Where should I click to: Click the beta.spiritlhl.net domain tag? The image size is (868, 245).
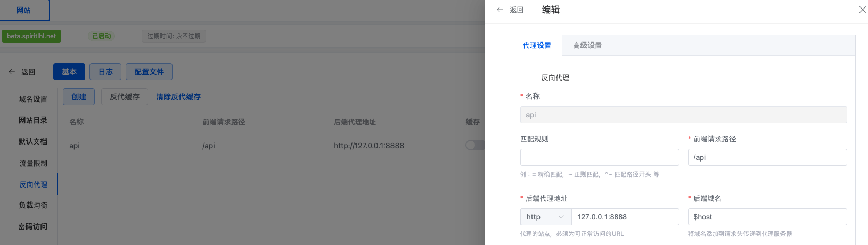31,36
